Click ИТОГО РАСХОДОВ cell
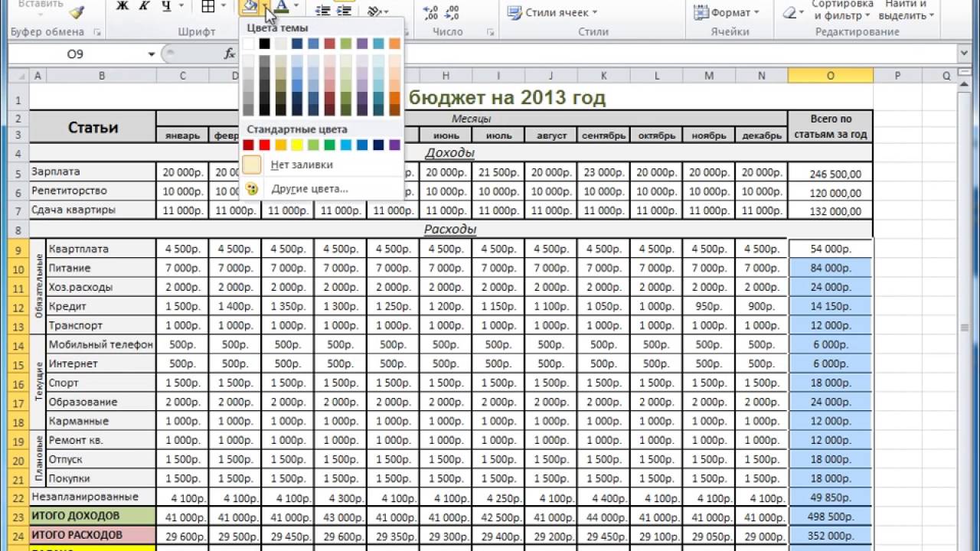 tap(93, 535)
